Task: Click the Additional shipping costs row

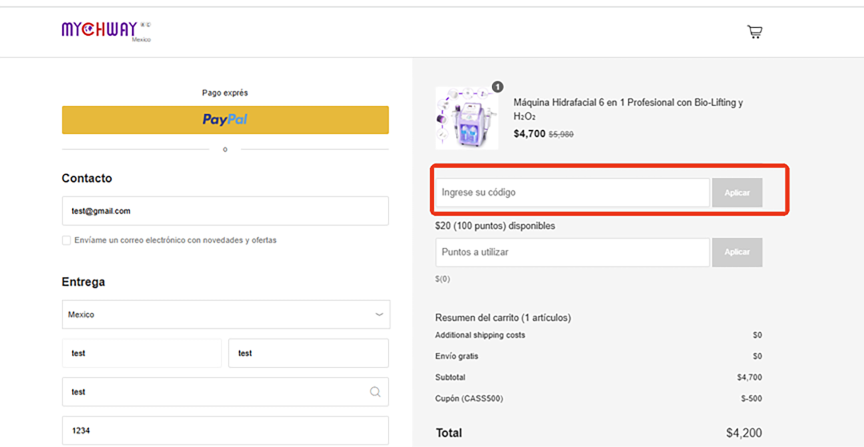Action: tap(599, 335)
